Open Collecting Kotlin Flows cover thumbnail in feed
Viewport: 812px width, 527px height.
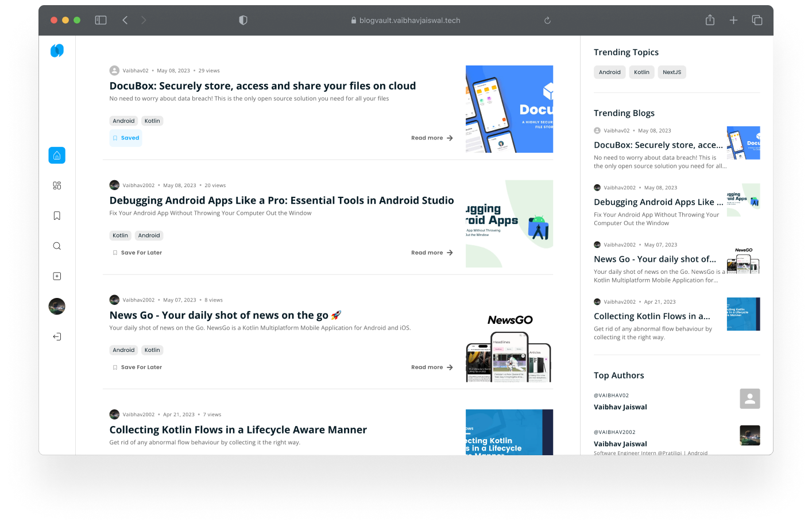coord(509,432)
